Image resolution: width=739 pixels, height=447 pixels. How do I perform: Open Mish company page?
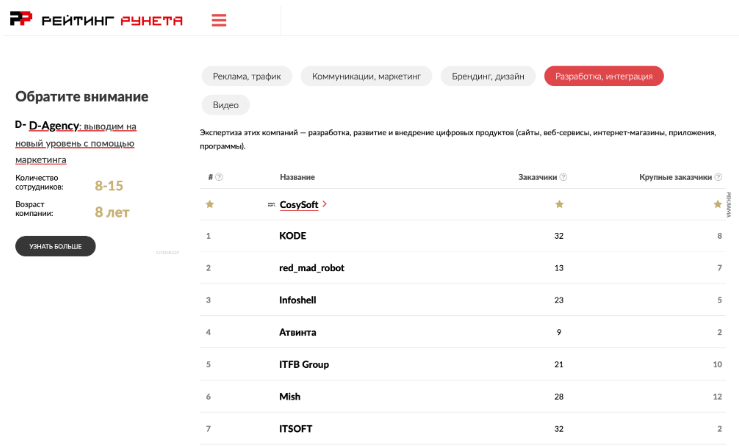pos(289,397)
